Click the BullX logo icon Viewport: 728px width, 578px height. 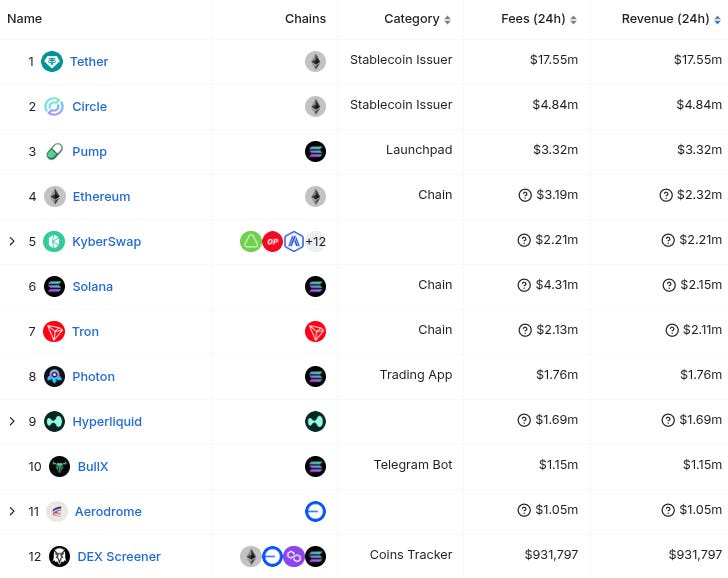coord(59,467)
